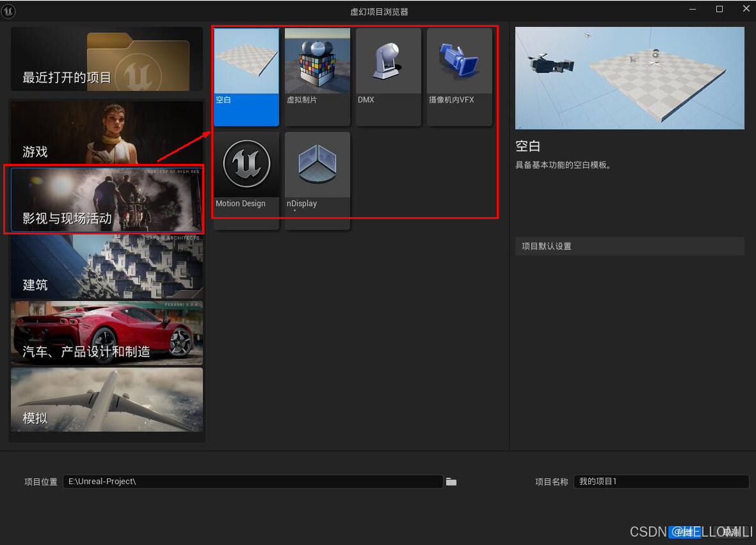Select the 影视与现场活动 category
The width and height of the screenshot is (756, 545).
[106, 200]
